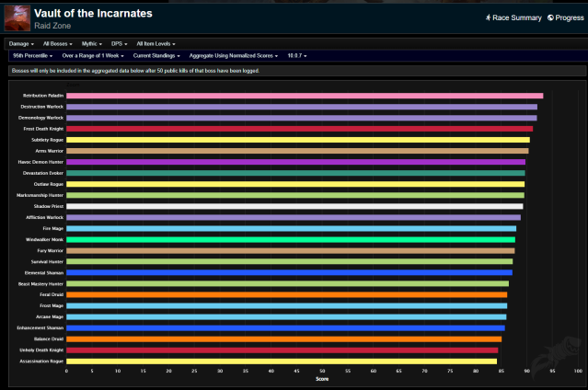The width and height of the screenshot is (588, 390).
Task: Click the Survival Hunter label
Action: coord(47,262)
